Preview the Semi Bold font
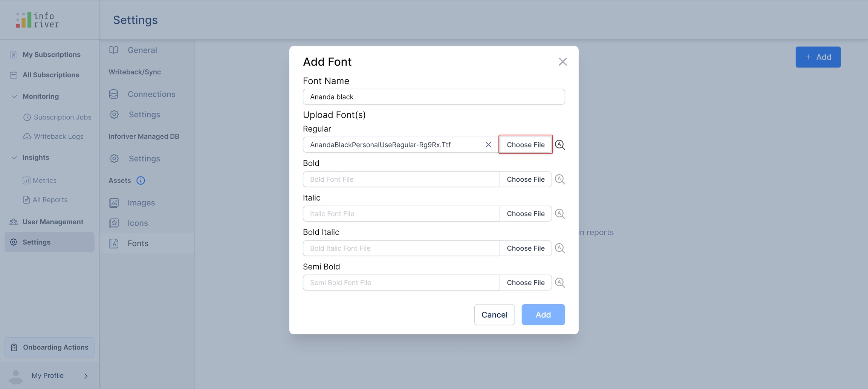The height and width of the screenshot is (389, 868). pyautogui.click(x=560, y=283)
